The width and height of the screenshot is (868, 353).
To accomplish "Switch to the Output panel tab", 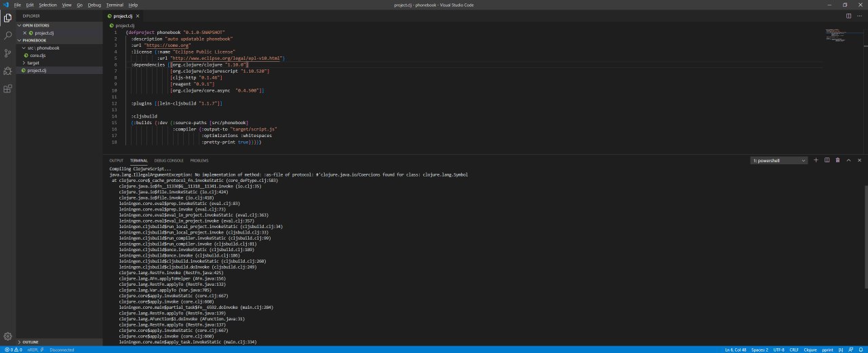I will [117, 160].
